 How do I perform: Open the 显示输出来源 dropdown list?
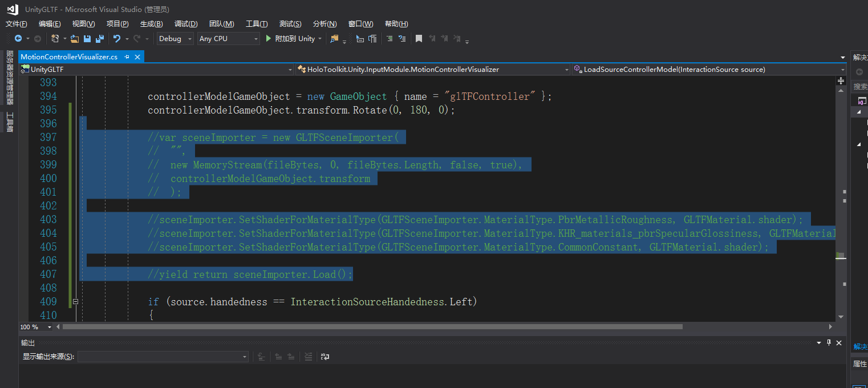click(x=163, y=356)
